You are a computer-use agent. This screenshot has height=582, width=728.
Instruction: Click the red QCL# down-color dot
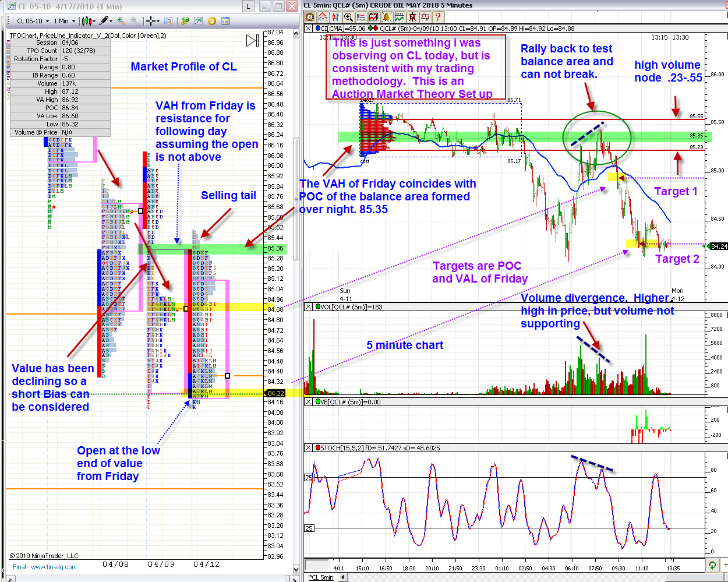pos(376,28)
